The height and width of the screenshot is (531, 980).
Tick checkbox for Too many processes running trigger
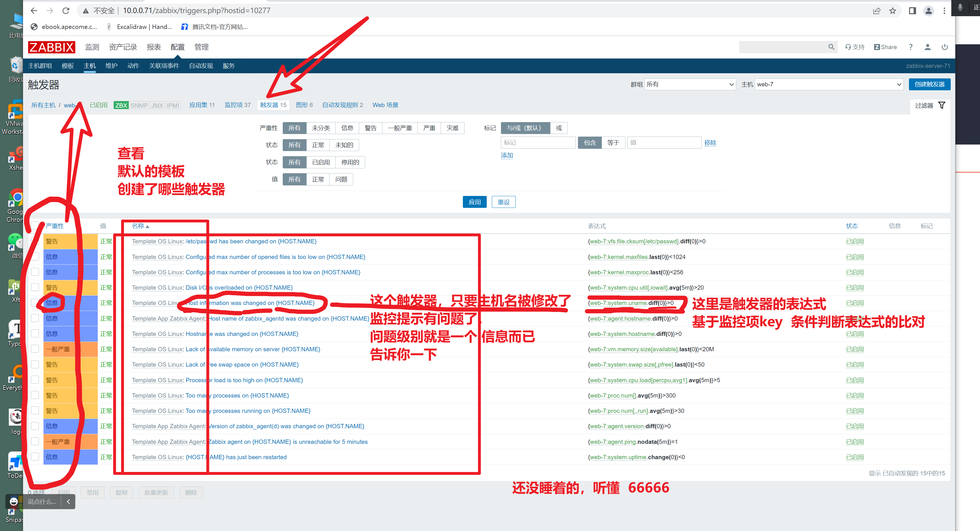35,410
